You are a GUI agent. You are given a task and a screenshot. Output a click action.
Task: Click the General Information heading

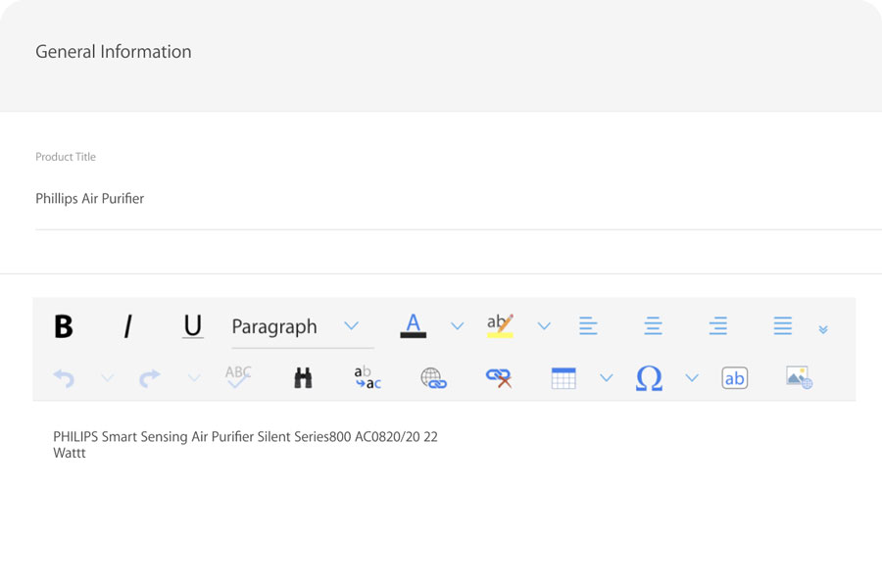click(x=114, y=52)
